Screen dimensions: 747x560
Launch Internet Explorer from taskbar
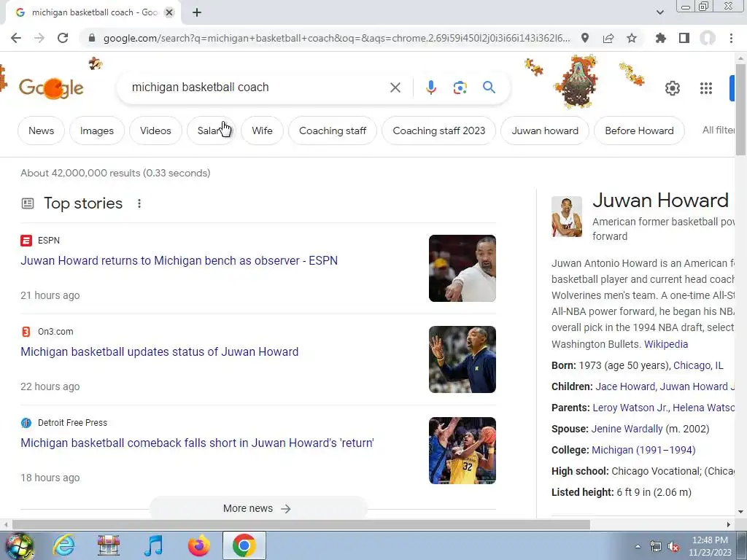coord(63,545)
